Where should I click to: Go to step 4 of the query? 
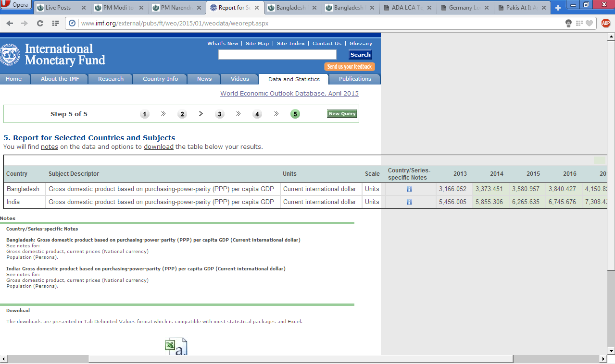coord(257,114)
